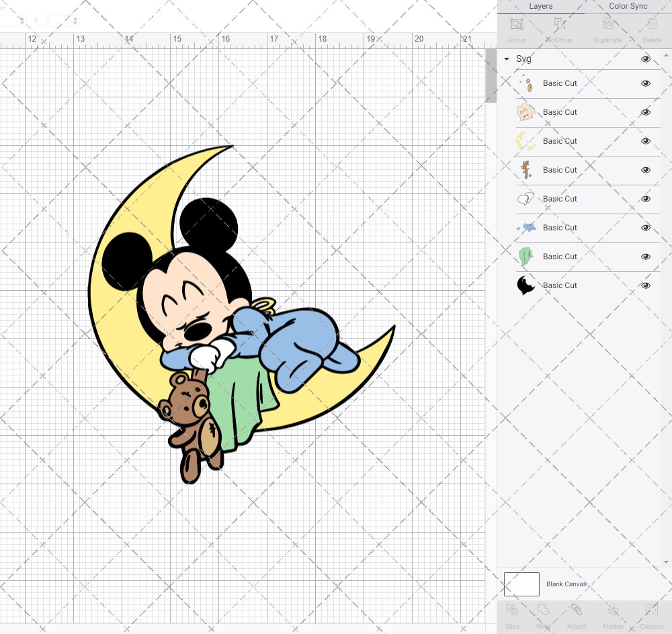672x634 pixels.
Task: Open the Layers tab
Action: pos(540,7)
